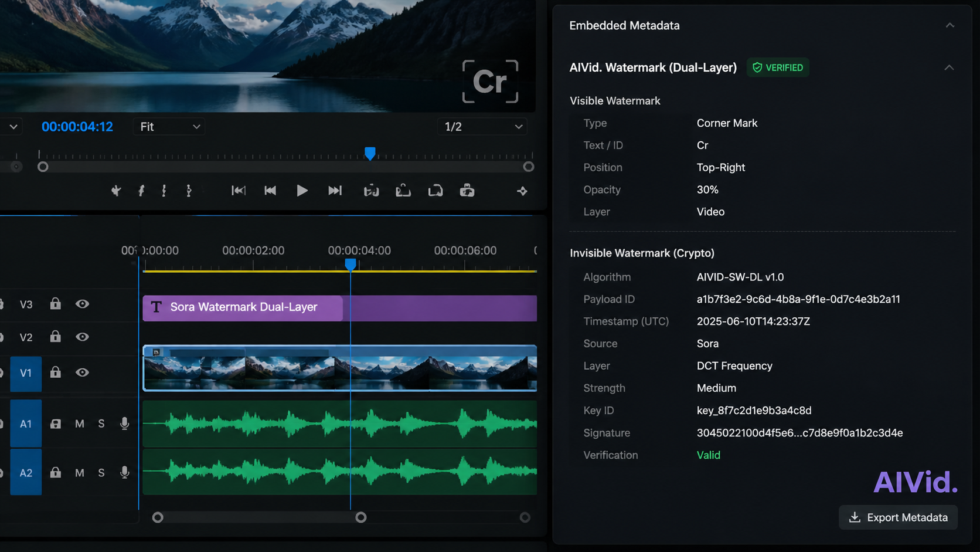Solo the A2 audio track

click(101, 473)
